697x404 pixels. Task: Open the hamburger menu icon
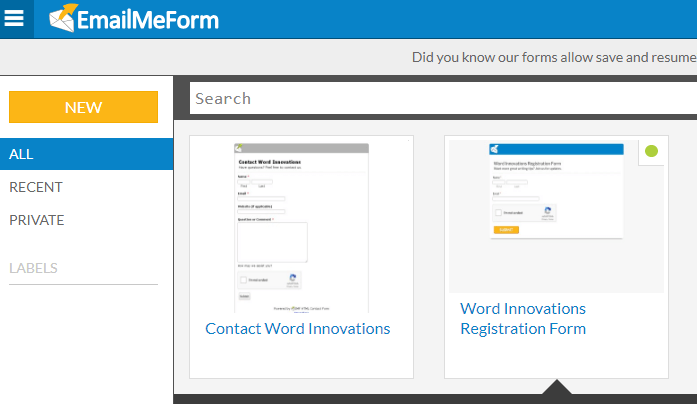coord(14,18)
